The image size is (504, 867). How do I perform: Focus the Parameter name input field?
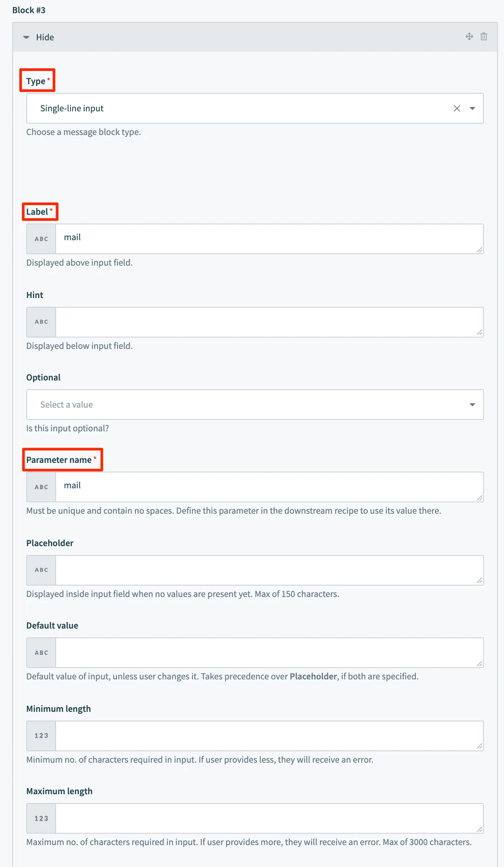point(269,487)
